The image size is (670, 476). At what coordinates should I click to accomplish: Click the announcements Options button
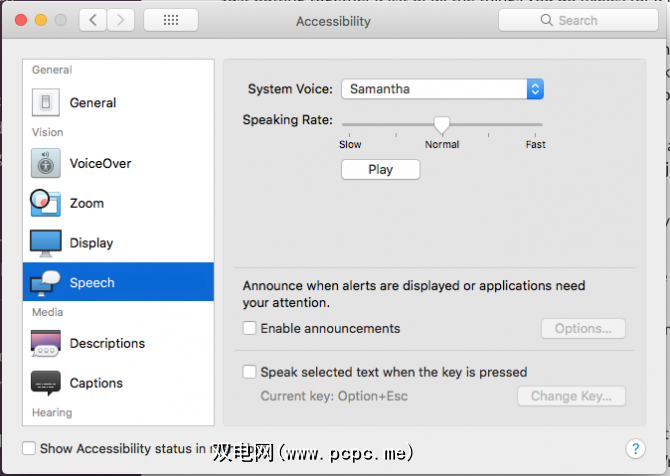point(583,329)
